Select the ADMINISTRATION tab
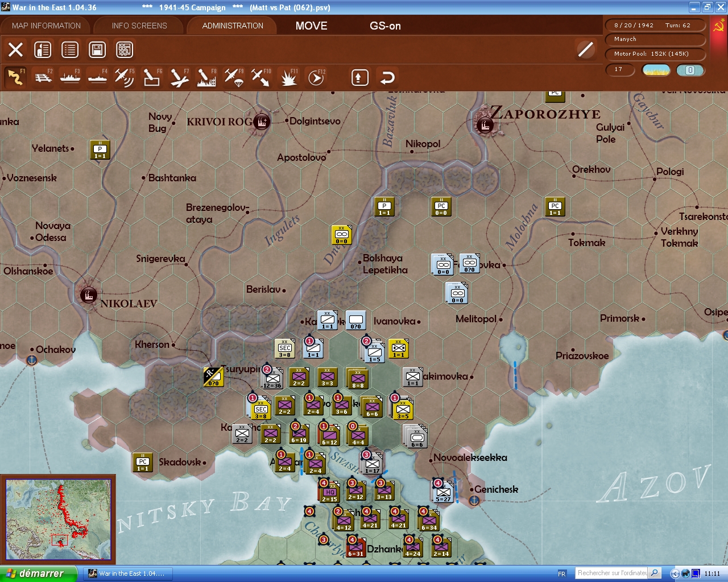This screenshot has height=582, width=728. pyautogui.click(x=233, y=26)
